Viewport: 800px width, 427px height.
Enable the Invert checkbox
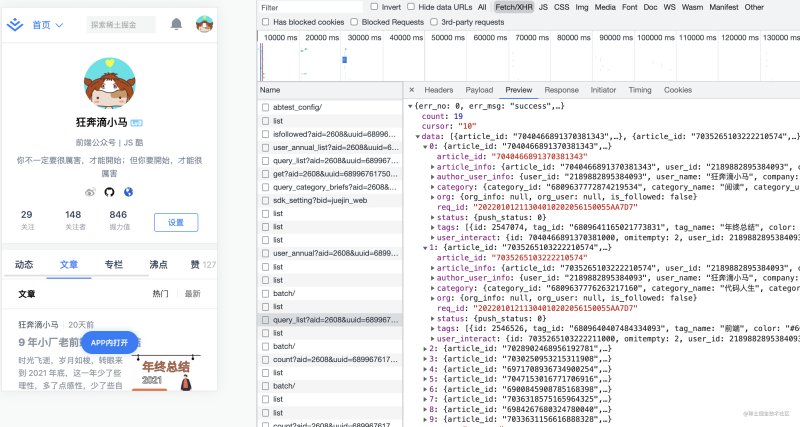[374, 7]
